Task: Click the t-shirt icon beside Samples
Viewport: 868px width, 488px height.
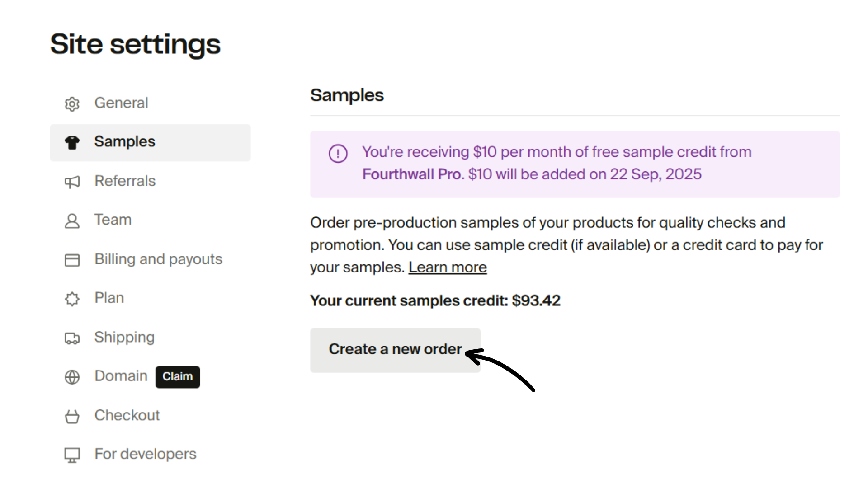Action: 72,142
